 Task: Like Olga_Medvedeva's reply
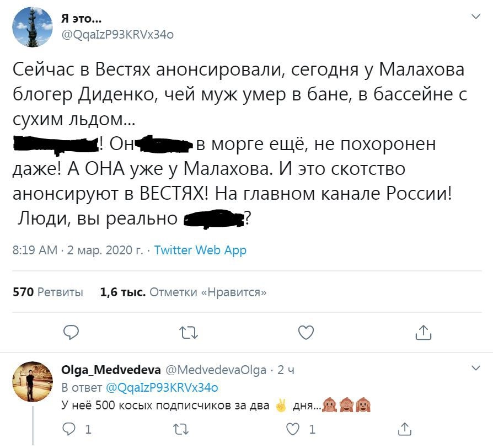295,428
